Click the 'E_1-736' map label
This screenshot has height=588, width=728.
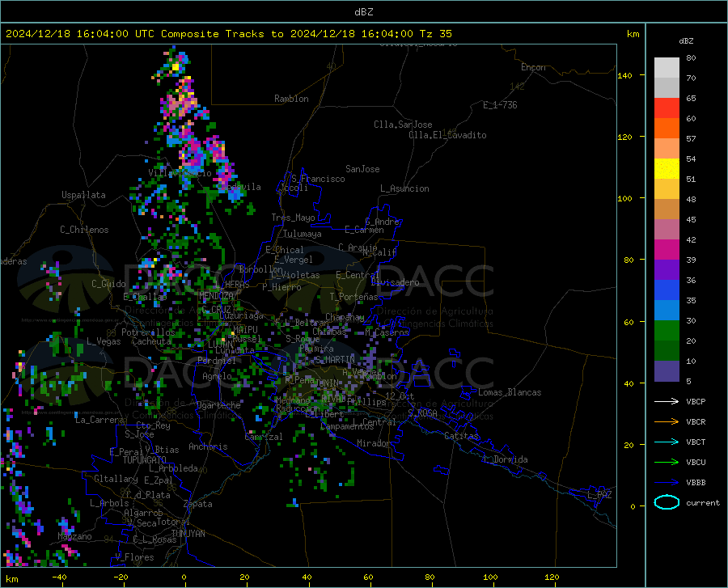point(500,105)
